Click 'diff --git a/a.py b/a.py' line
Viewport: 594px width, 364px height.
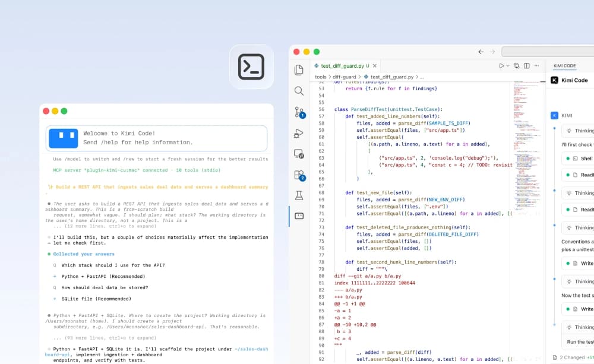click(368, 276)
